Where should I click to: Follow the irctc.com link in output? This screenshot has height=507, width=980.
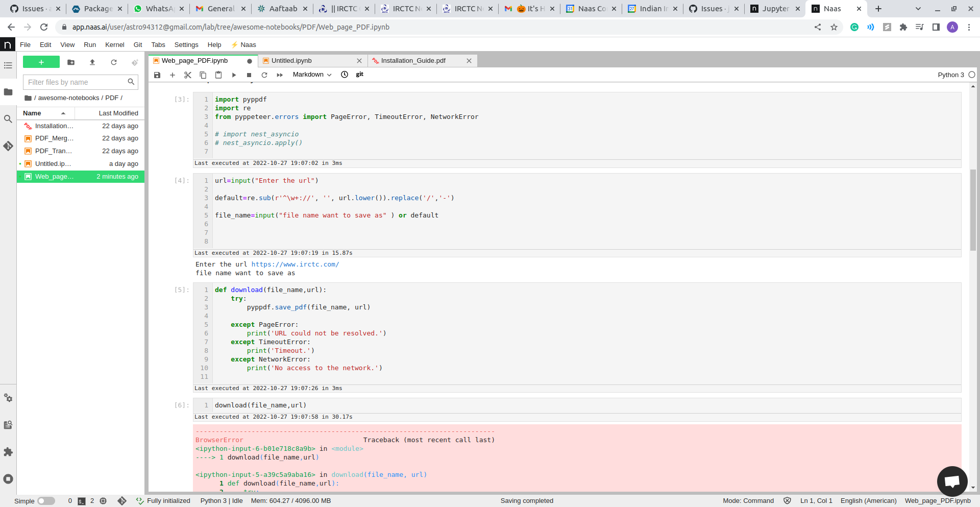[296, 264]
